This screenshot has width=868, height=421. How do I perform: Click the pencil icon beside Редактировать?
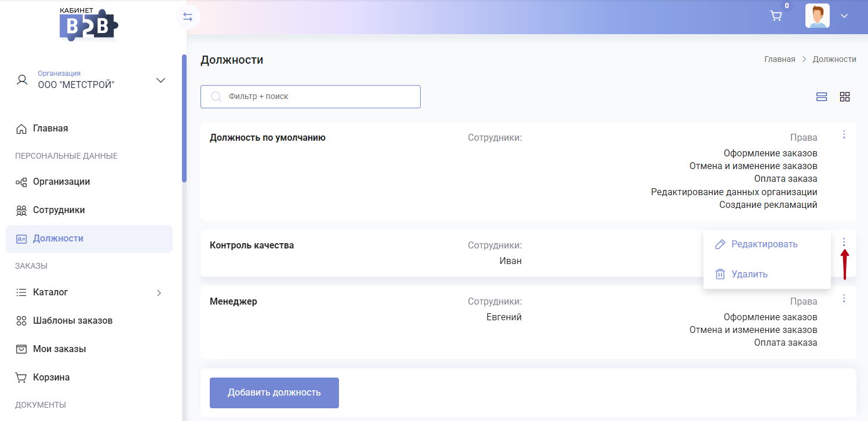(x=720, y=244)
